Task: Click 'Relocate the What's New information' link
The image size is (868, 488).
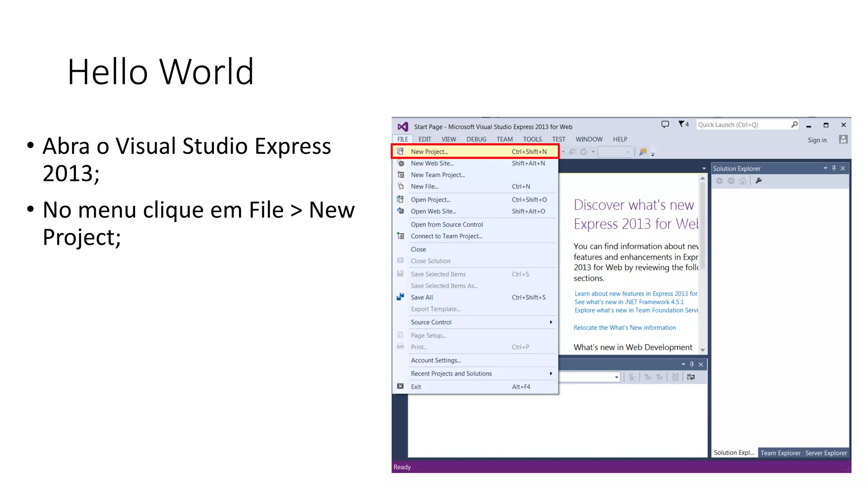Action: click(625, 327)
